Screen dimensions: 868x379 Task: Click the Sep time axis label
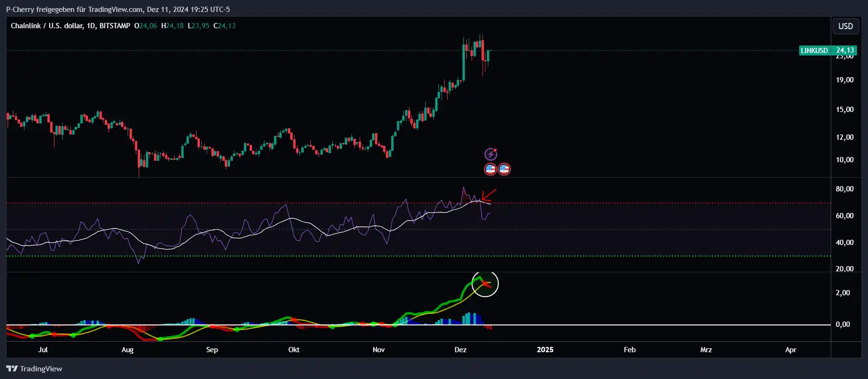[x=212, y=350]
